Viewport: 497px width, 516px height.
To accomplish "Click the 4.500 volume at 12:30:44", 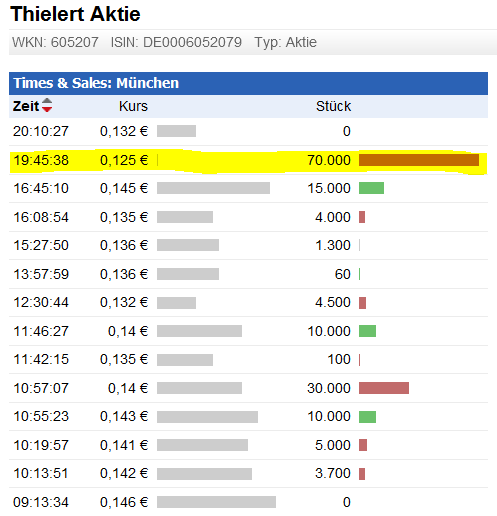I will pyautogui.click(x=333, y=303).
